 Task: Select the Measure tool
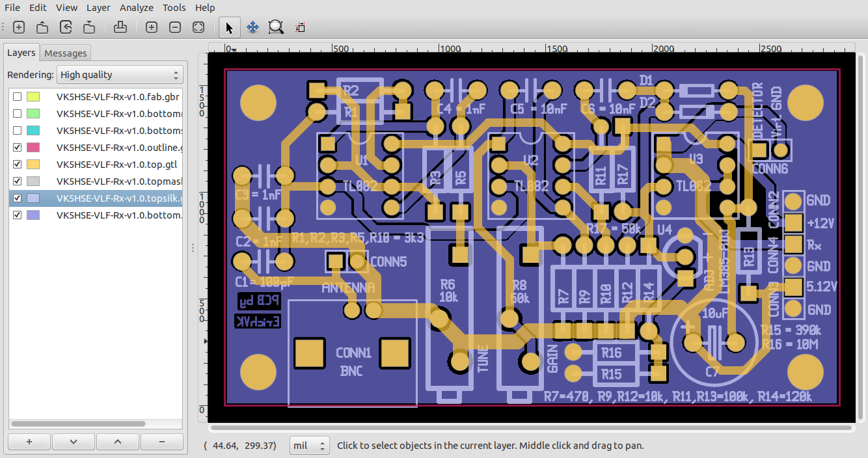tap(300, 27)
